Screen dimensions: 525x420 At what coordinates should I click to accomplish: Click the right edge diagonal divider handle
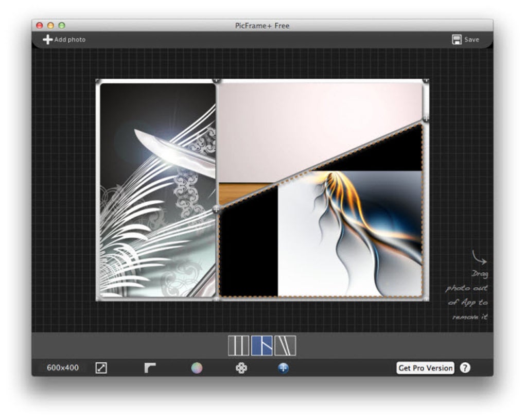426,118
